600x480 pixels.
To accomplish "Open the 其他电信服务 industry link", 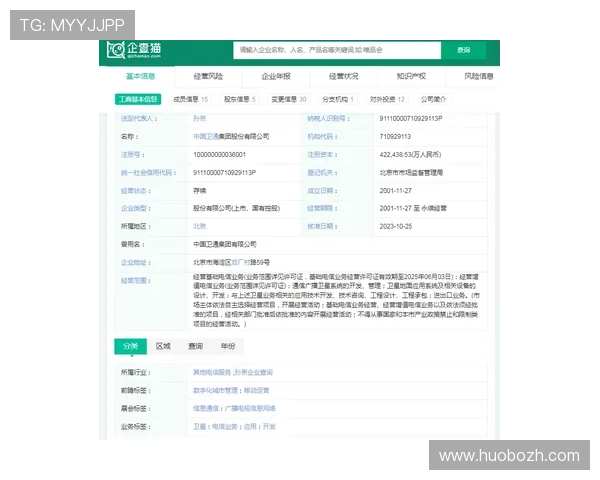I will point(212,372).
